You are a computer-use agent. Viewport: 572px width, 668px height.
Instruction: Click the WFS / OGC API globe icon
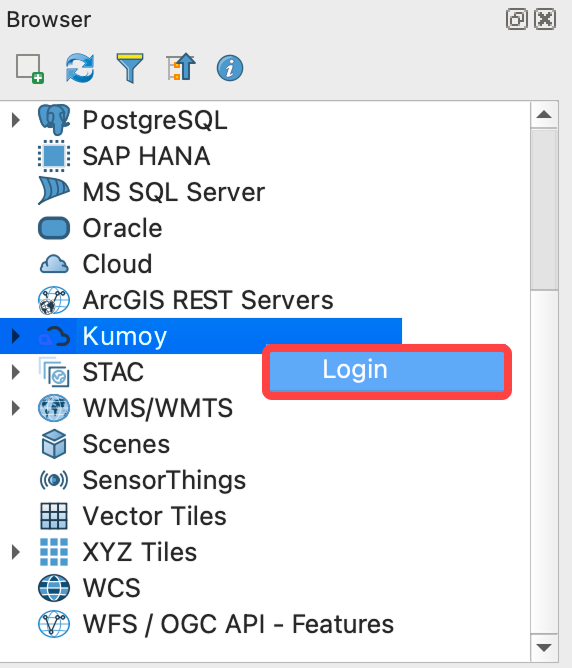[x=54, y=624]
